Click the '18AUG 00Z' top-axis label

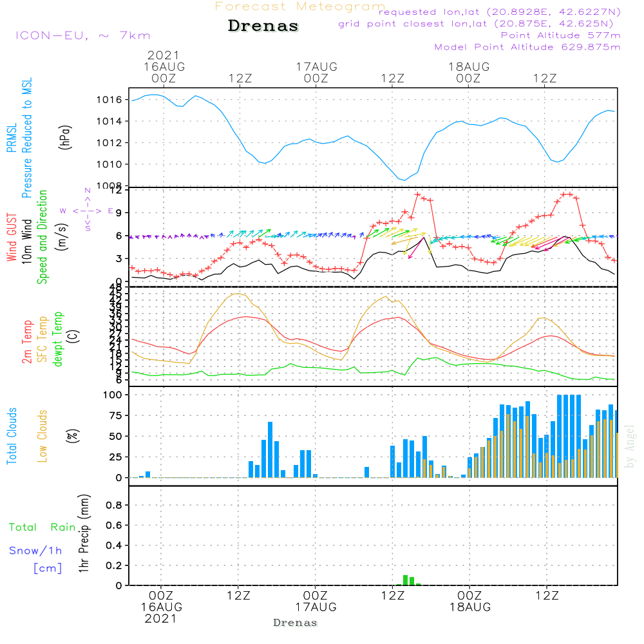pos(469,72)
